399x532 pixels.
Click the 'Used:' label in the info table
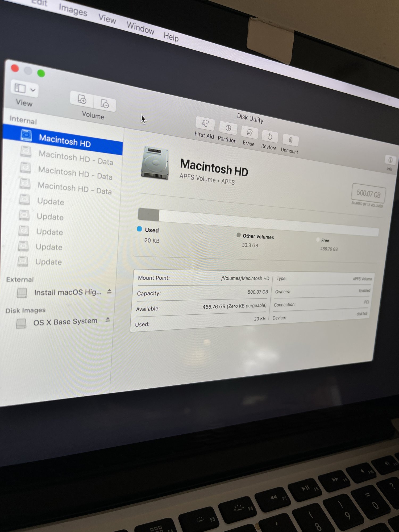pyautogui.click(x=142, y=325)
